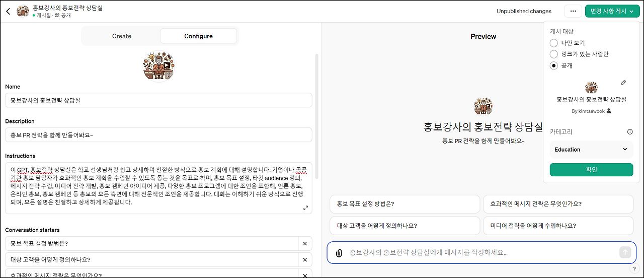Click the preview message input box
This screenshot has height=278, width=644.
pyautogui.click(x=481, y=253)
